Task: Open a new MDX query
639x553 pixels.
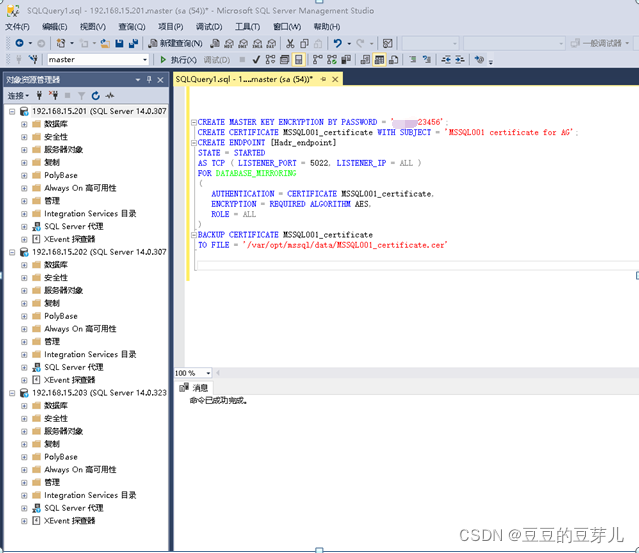Action: (229, 43)
